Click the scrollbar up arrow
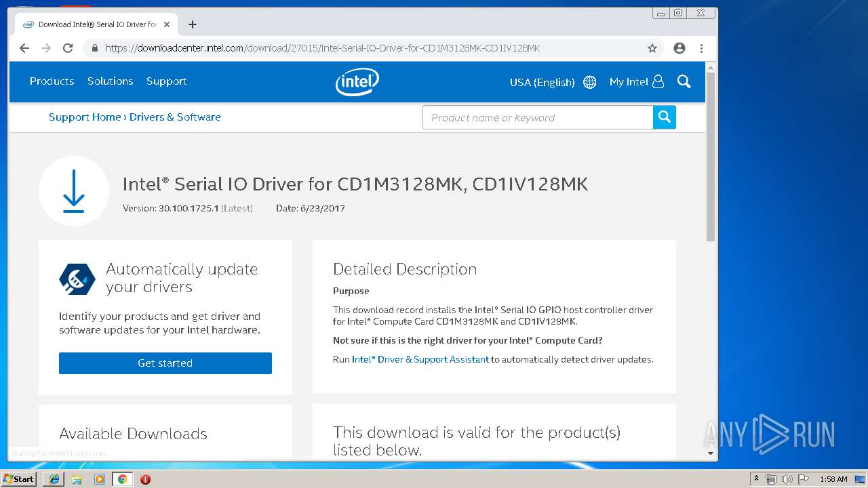 (x=711, y=68)
